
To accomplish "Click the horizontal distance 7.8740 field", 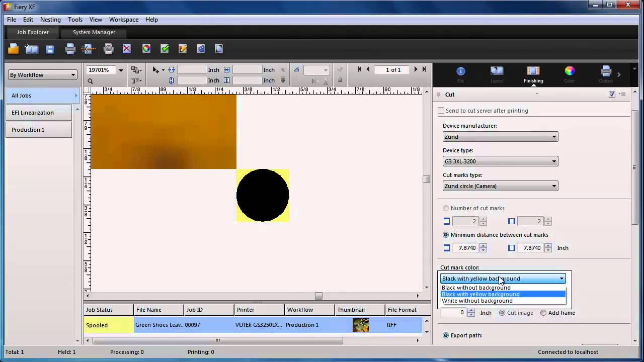I will pos(465,248).
